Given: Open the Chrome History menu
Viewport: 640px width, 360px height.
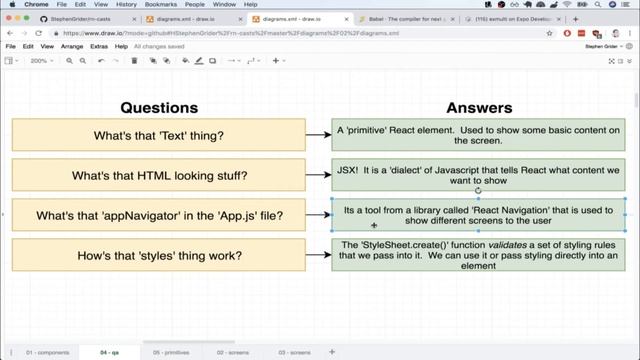Looking at the screenshot, I should pos(126,4).
